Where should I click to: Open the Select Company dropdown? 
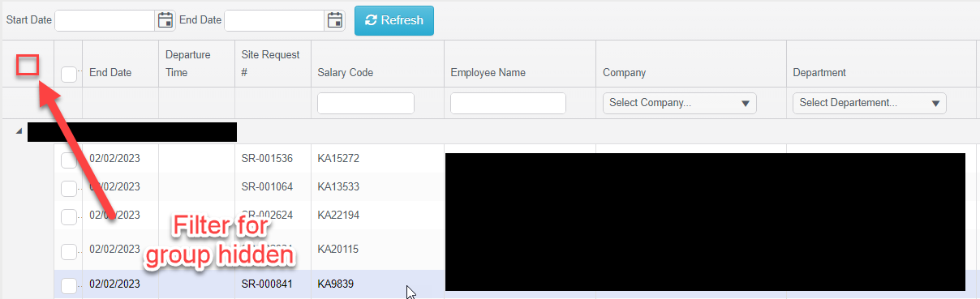pyautogui.click(x=680, y=103)
